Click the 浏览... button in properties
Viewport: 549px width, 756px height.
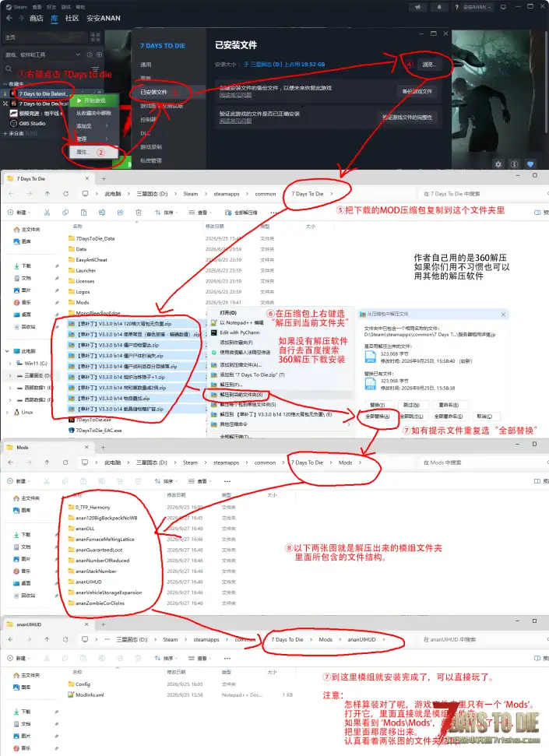tap(429, 65)
